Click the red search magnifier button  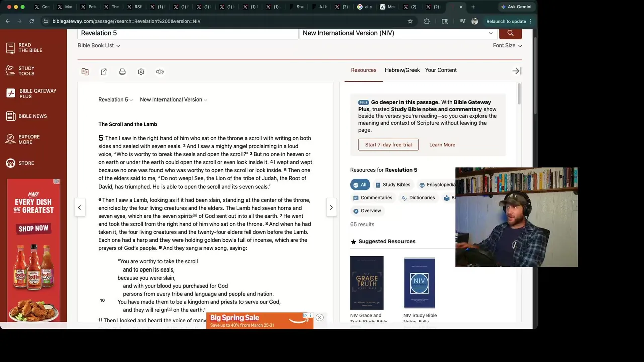pos(510,33)
